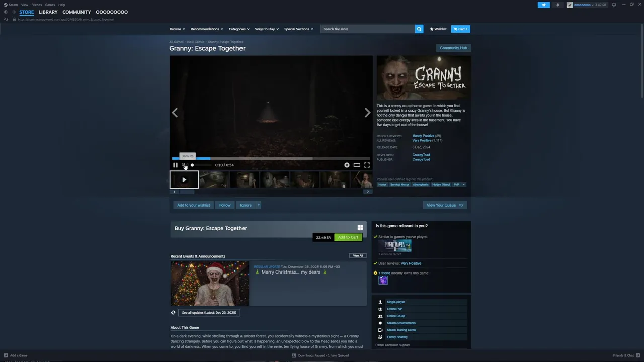
Task: Open Ignore options dropdown arrow
Action: [258, 205]
